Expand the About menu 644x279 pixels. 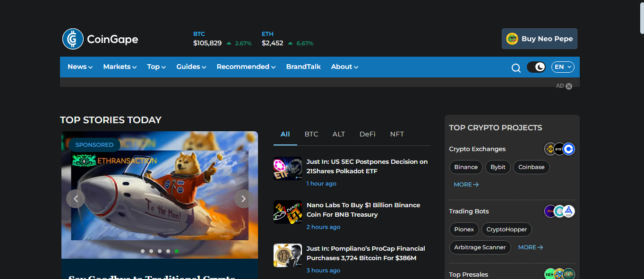click(x=344, y=67)
